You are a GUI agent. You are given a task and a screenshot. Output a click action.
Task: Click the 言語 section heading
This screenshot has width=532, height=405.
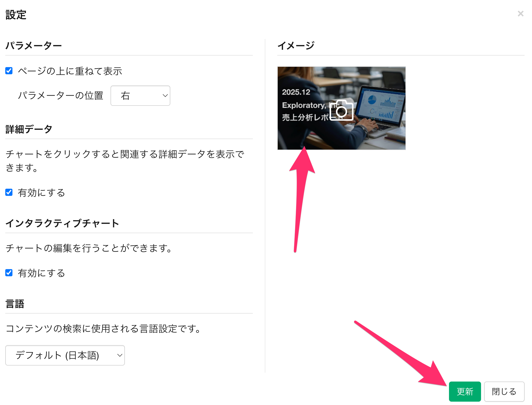15,304
